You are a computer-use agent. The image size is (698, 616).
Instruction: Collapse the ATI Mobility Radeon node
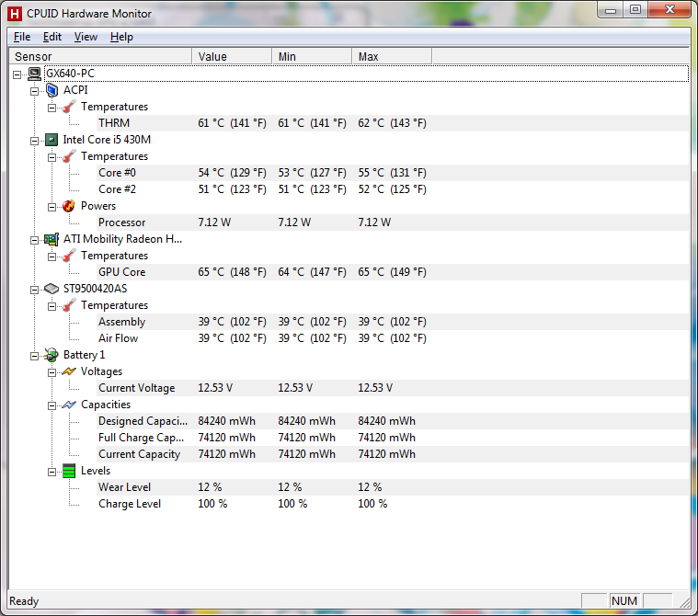(x=34, y=240)
